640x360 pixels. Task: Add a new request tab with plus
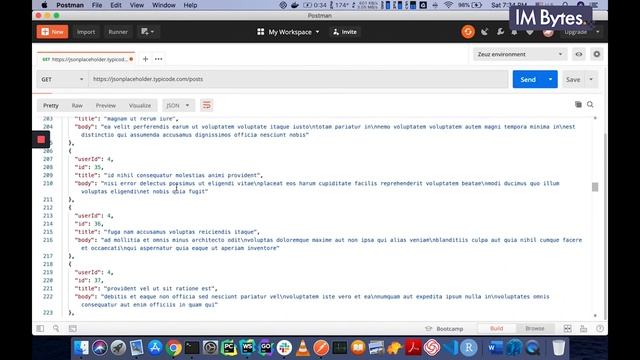(x=145, y=59)
